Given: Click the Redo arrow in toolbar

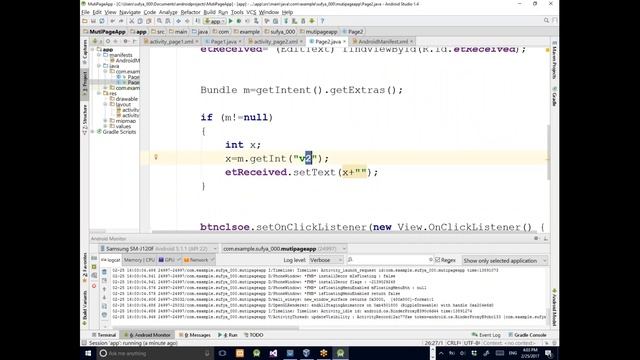Looking at the screenshot, I should (x=121, y=21).
